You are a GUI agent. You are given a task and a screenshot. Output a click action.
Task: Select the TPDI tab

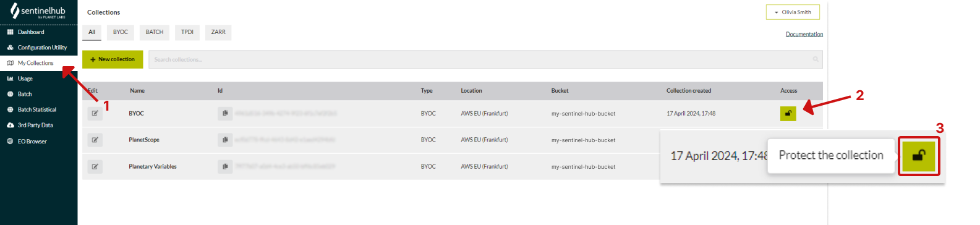click(187, 32)
